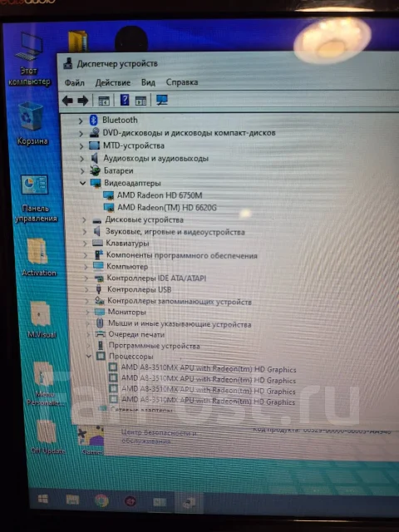Screen dimensions: 399x532
Task: Click the USB plug icon beside Контроллеры USB
Action: coord(99,289)
